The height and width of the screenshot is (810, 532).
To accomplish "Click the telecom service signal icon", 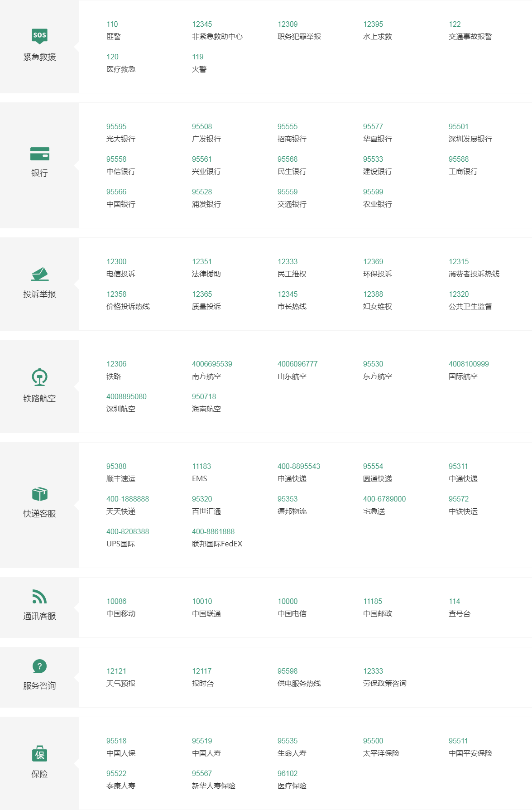I will pyautogui.click(x=39, y=597).
